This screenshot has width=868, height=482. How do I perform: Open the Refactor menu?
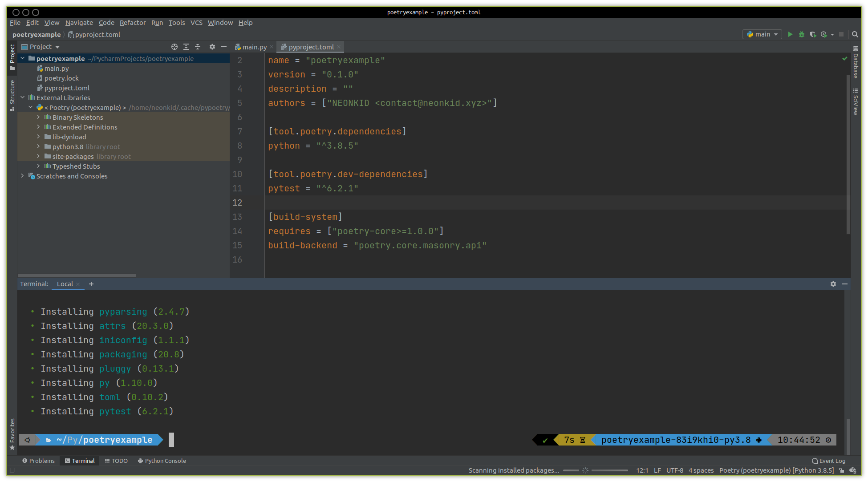[132, 23]
